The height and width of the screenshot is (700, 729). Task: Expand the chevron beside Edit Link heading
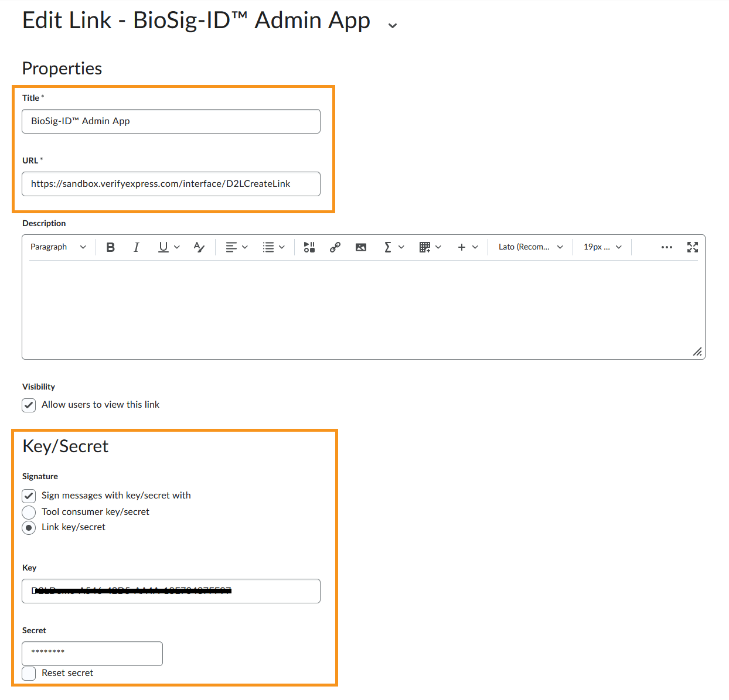pyautogui.click(x=393, y=25)
